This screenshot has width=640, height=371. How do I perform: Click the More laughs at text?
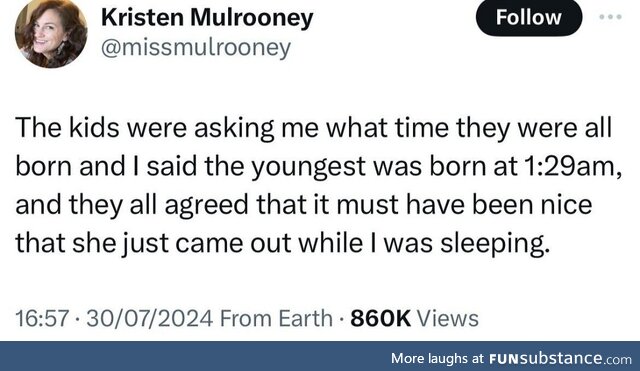pos(437,359)
